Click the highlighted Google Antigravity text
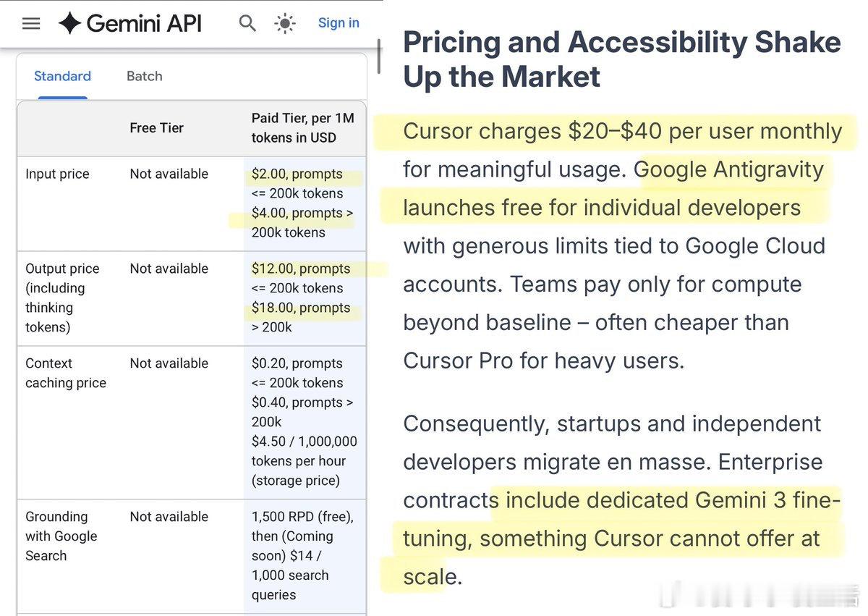 point(732,169)
